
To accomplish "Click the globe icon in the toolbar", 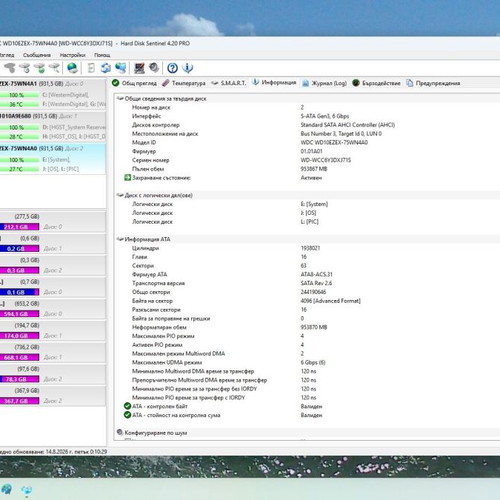I will pos(72,68).
